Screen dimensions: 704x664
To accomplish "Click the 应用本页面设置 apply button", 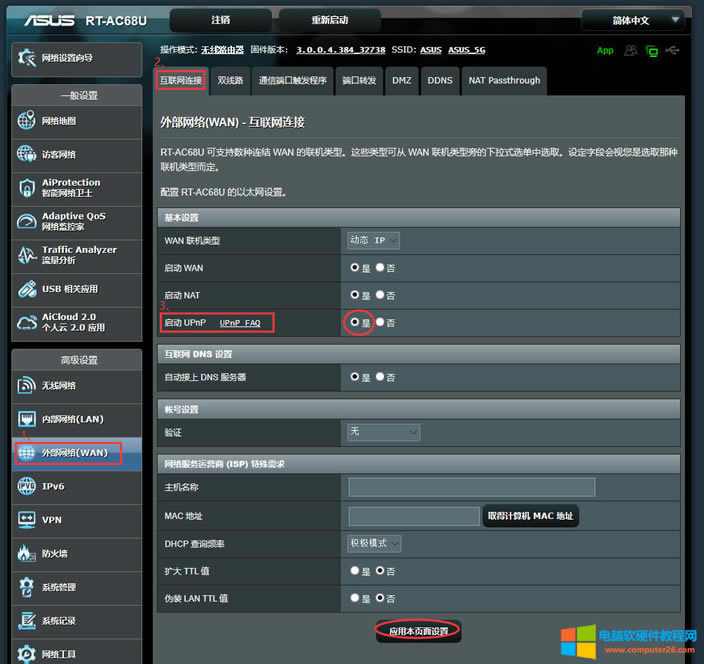I will click(x=419, y=631).
